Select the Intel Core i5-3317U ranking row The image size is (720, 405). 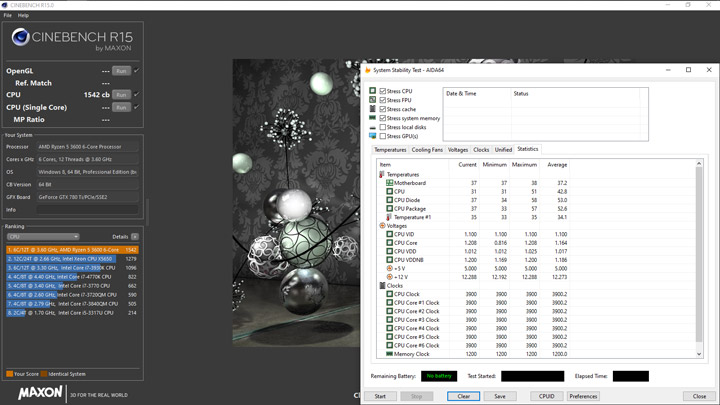[72, 313]
